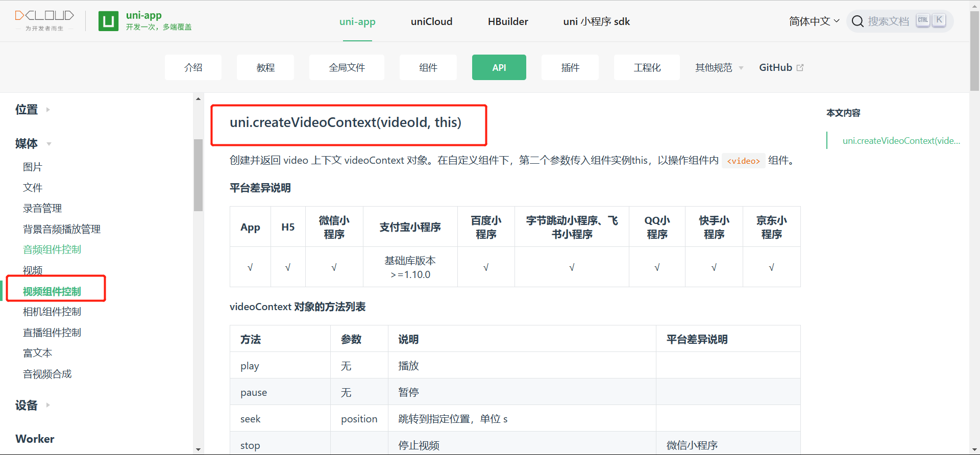
Task: Click the play method cell
Action: pyautogui.click(x=280, y=365)
